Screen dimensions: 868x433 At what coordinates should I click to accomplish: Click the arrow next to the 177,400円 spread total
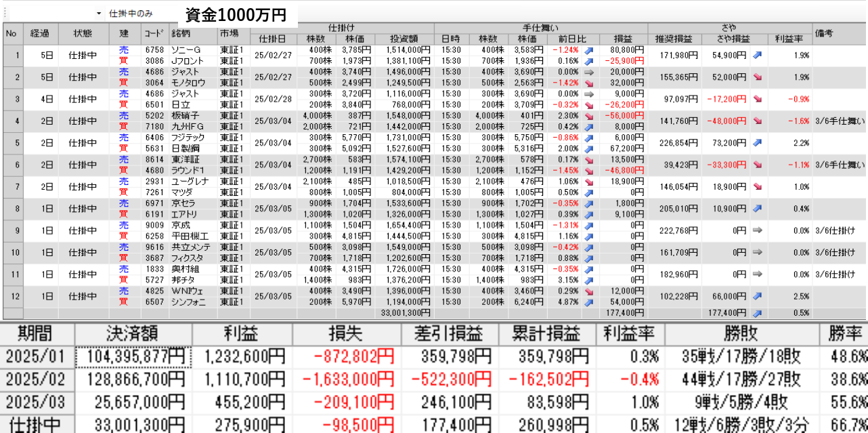click(x=757, y=313)
